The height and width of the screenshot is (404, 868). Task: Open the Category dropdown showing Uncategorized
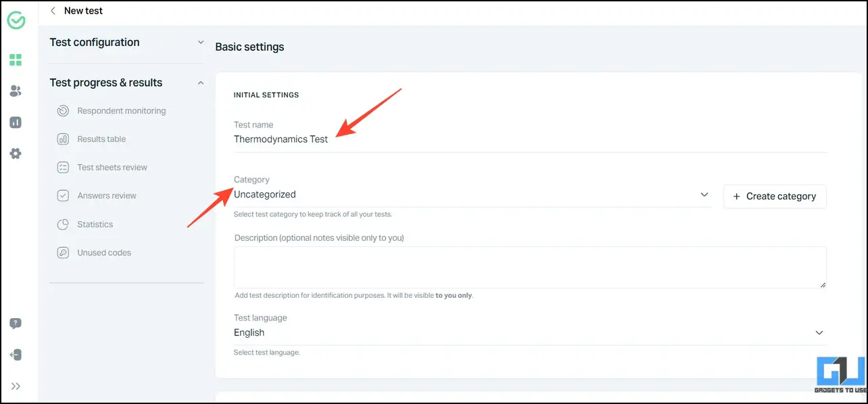[x=472, y=195]
